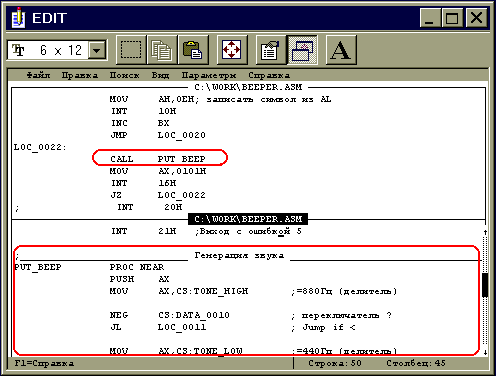The image size is (496, 376).
Task: Open the Параметры menu
Action: click(209, 75)
